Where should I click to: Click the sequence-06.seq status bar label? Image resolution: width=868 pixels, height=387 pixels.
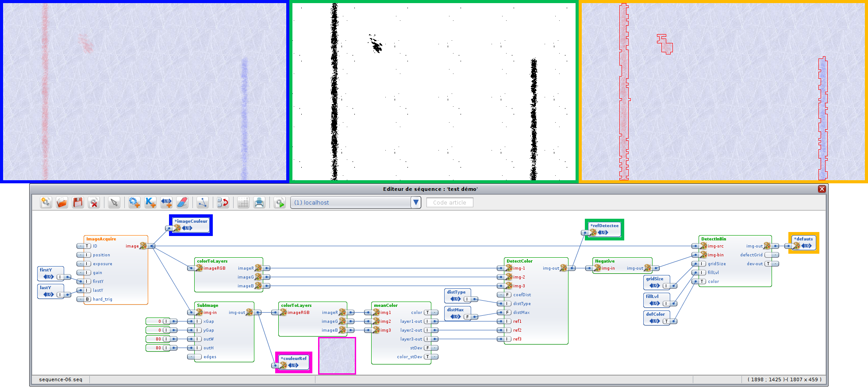pos(61,379)
